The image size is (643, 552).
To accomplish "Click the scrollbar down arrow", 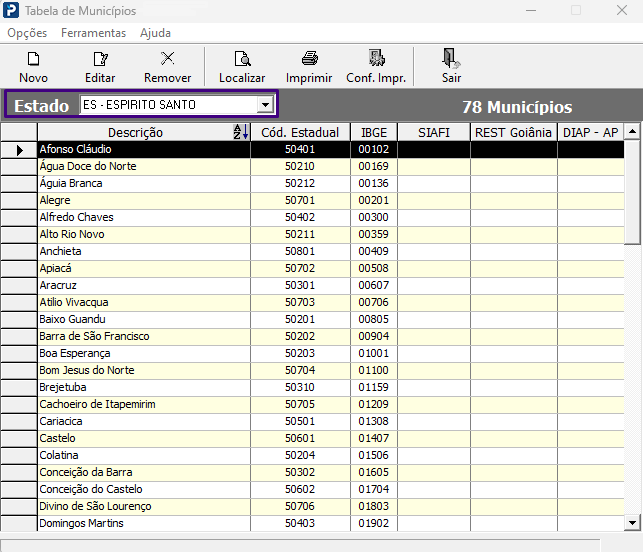I will point(632,523).
